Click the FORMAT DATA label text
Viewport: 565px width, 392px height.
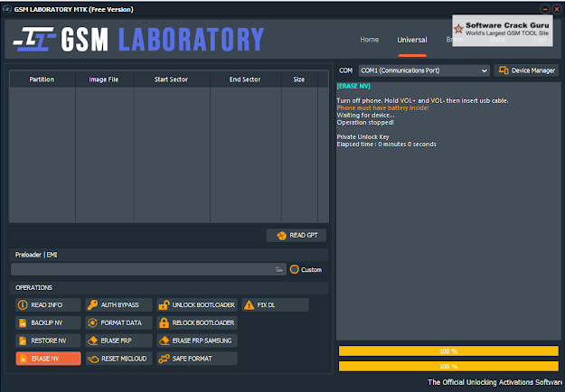(x=121, y=322)
